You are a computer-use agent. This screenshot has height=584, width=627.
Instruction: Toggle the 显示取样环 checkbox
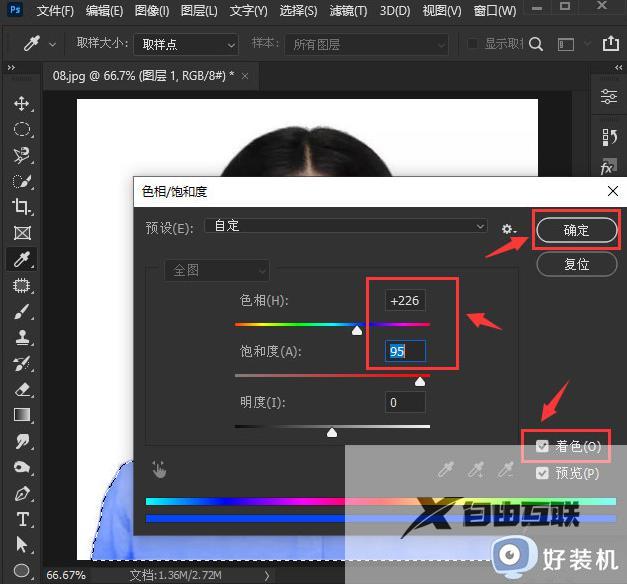[472, 43]
